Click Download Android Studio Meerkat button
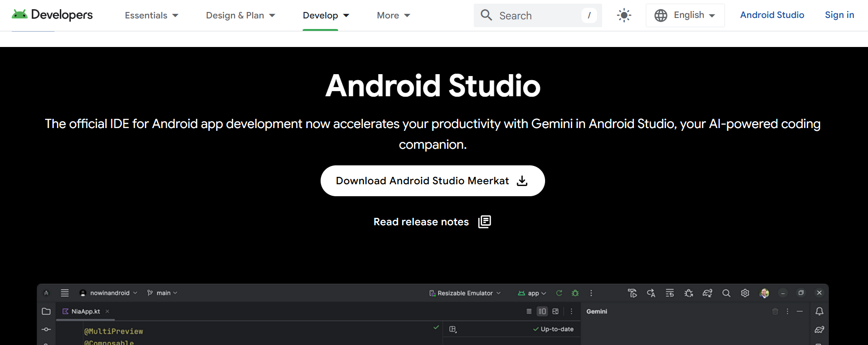 (x=432, y=181)
